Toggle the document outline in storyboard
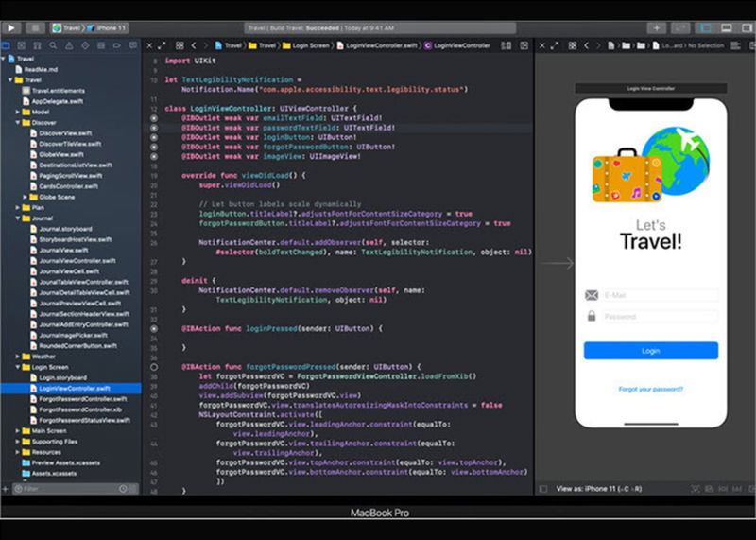Viewport: 756px width, 540px height. (543, 489)
